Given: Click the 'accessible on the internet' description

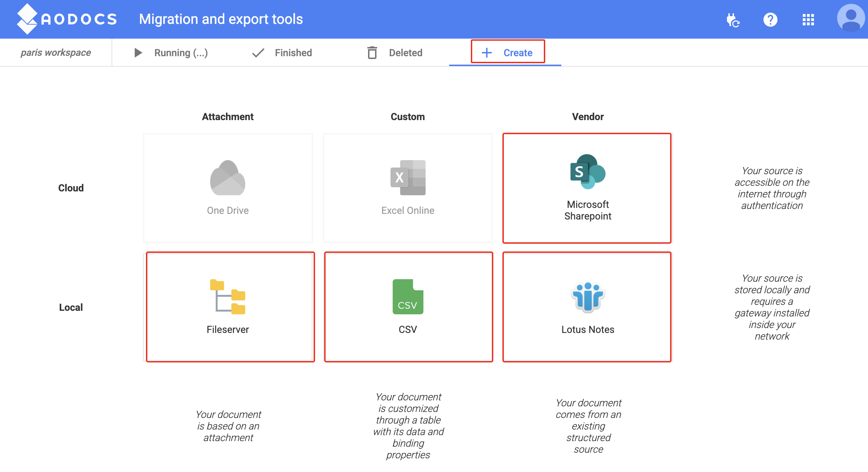Looking at the screenshot, I should coord(772,188).
